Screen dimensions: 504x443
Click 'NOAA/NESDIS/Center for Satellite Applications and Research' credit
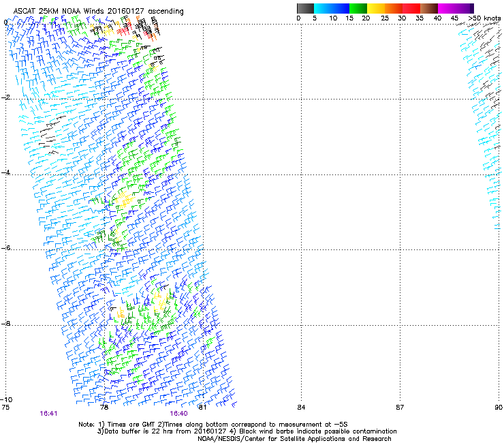(294, 439)
